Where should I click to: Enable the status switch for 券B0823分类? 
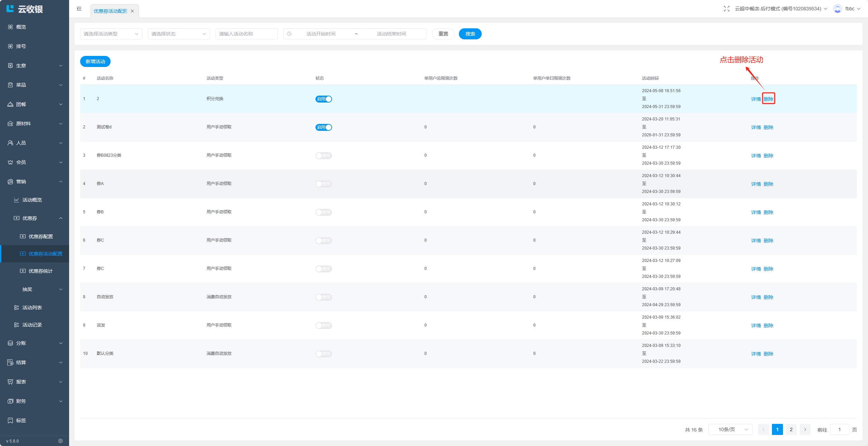pos(323,156)
